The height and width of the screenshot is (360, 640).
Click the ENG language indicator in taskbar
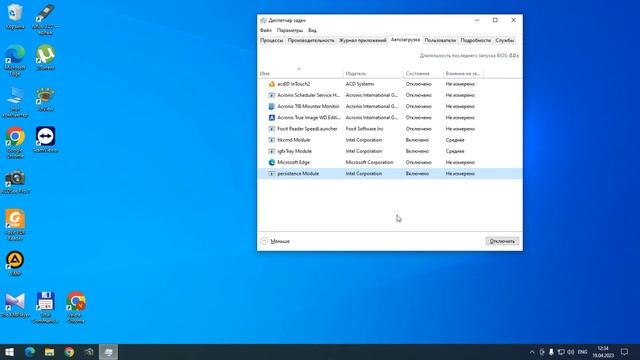[x=582, y=352]
